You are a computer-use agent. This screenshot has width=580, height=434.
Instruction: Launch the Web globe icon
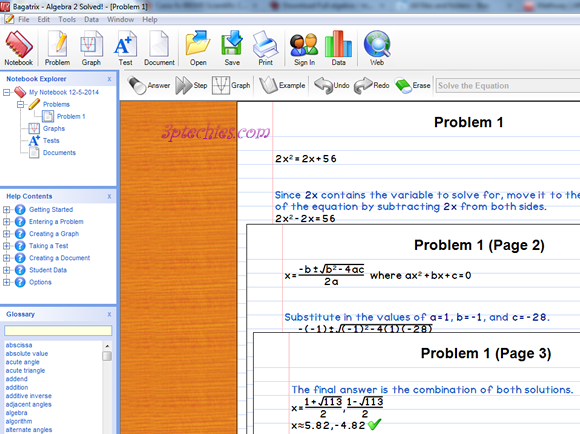(377, 48)
